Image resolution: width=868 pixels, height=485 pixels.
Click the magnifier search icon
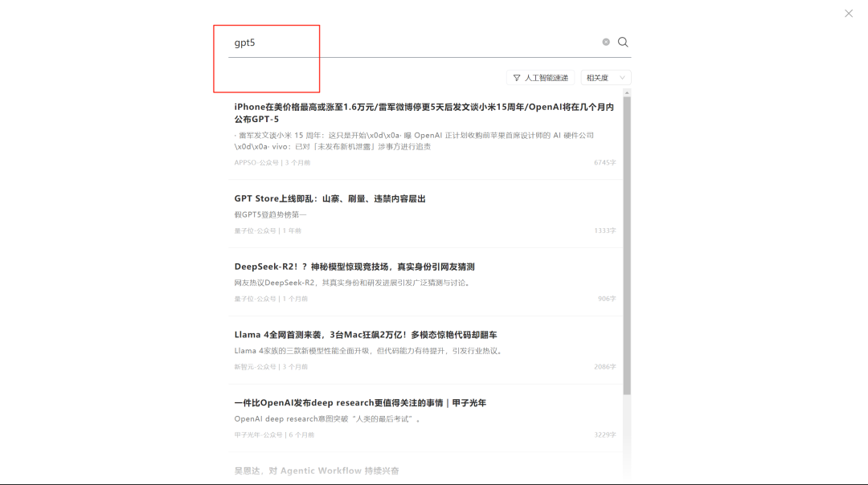click(623, 42)
